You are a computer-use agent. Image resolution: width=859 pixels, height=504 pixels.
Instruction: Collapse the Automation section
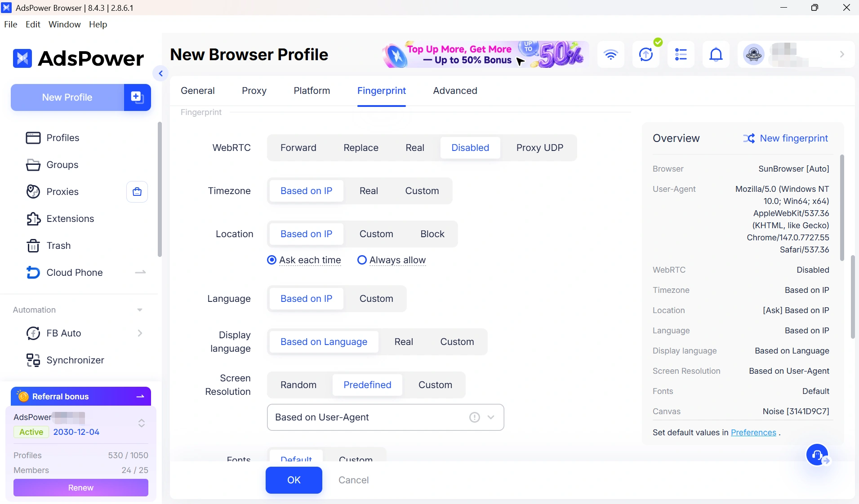(x=140, y=310)
